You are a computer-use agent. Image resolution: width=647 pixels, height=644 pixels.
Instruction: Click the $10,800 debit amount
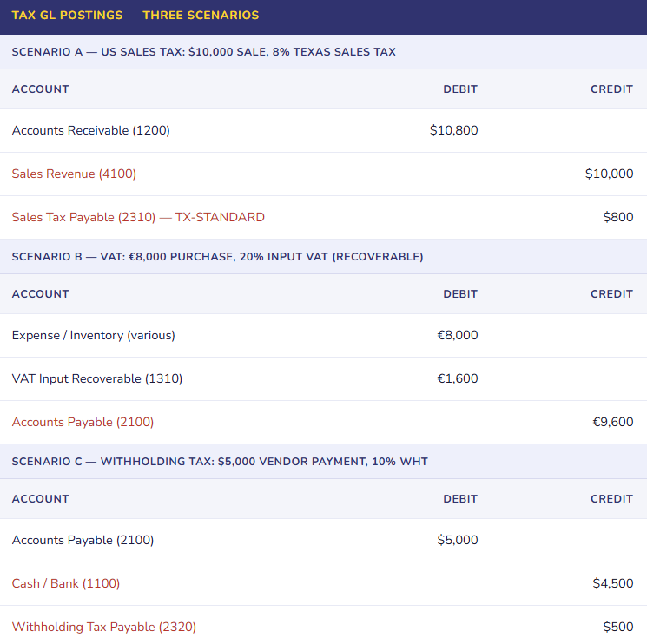pyautogui.click(x=453, y=130)
